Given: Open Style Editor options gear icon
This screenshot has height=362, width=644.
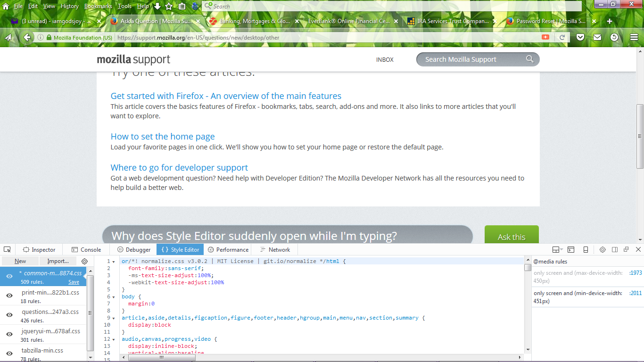Looking at the screenshot, I should click(84, 261).
